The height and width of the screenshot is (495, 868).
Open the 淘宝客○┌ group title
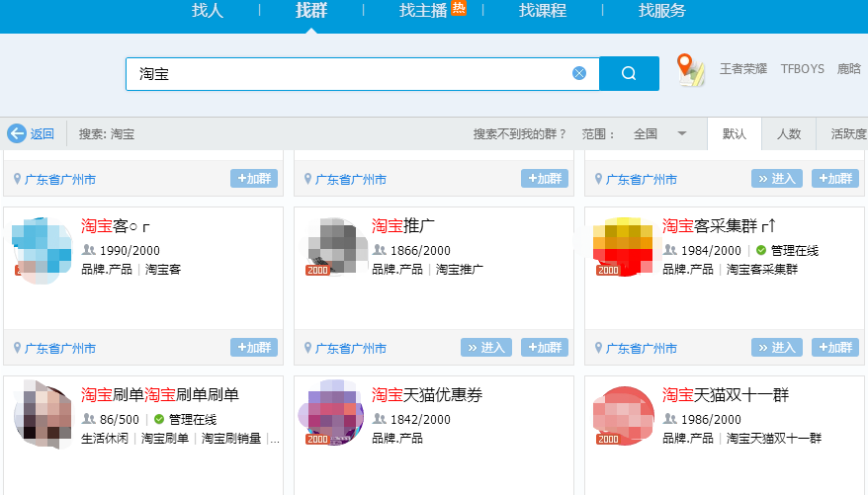[115, 225]
